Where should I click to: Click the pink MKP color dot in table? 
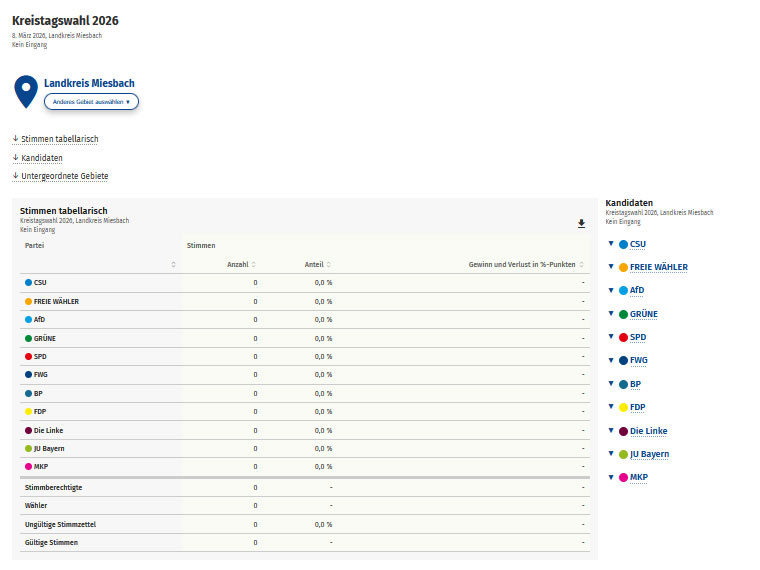tap(29, 467)
